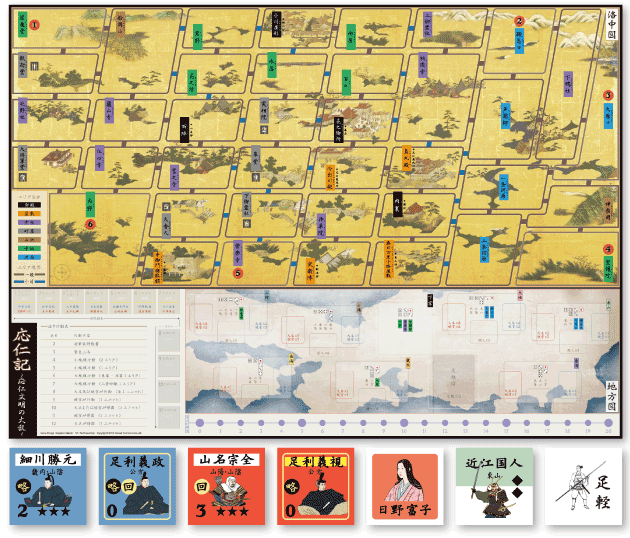Pick the 足利義視 red counter
The width and height of the screenshot is (630, 538).
(x=316, y=487)
